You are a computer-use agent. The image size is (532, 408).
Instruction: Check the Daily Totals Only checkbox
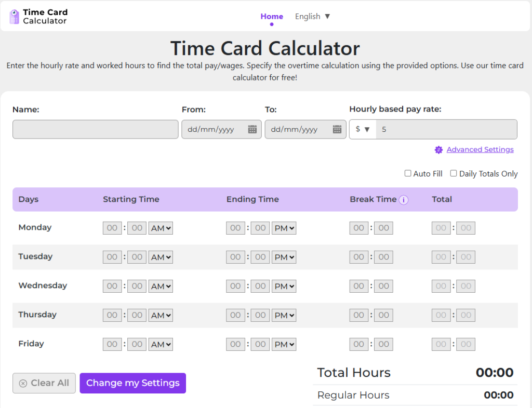click(454, 173)
